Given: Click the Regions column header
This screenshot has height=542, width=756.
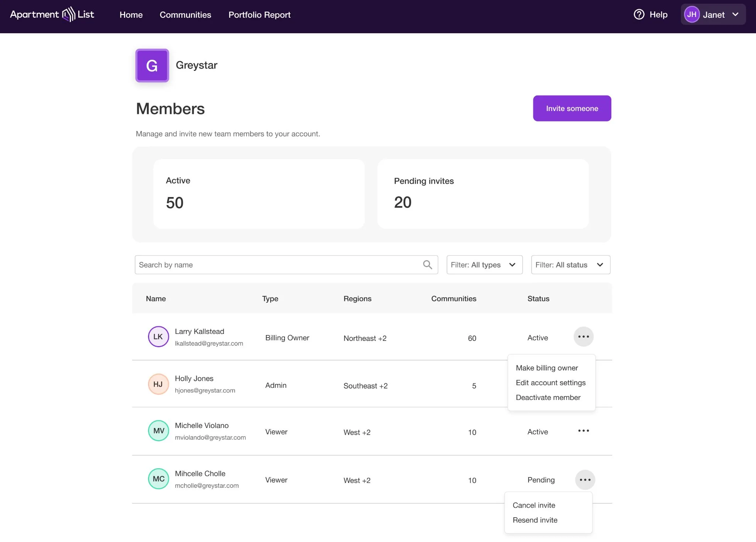Looking at the screenshot, I should coord(357,298).
